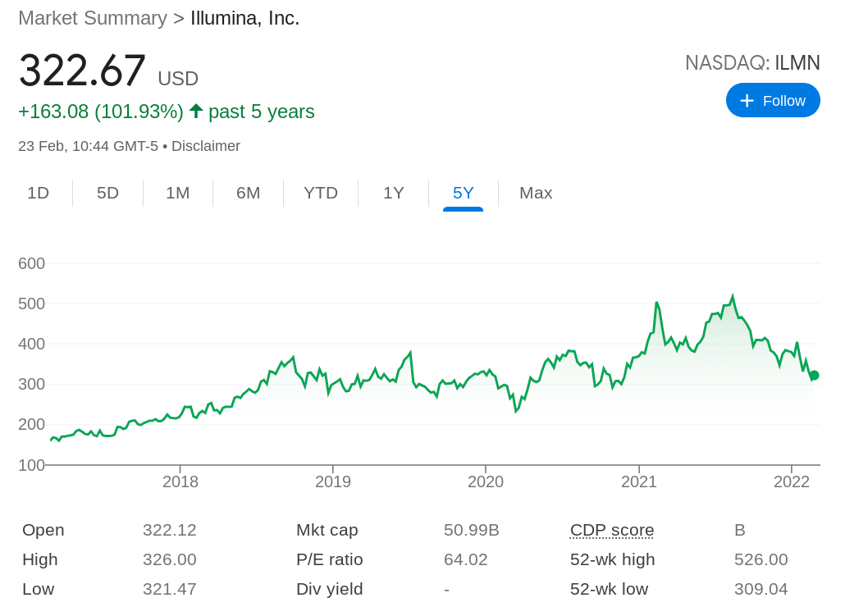Viewport: 868px width, 616px height.
Task: Select the 5D time range tab
Action: pos(107,193)
